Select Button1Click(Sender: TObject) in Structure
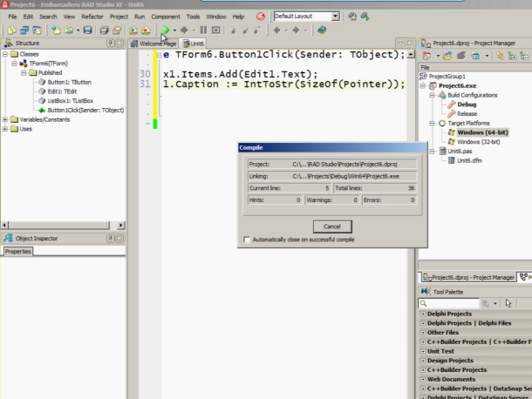The width and height of the screenshot is (532, 399). point(85,110)
